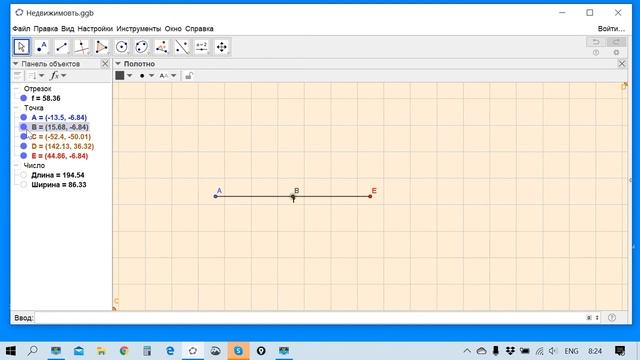
Task: Open settings gear below redo
Action: pos(616,53)
